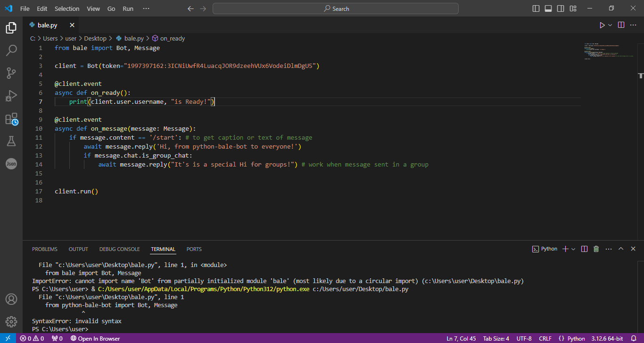Viewport: 644px width, 343px height.
Task: Close bale.py editor tab
Action: coord(72,25)
